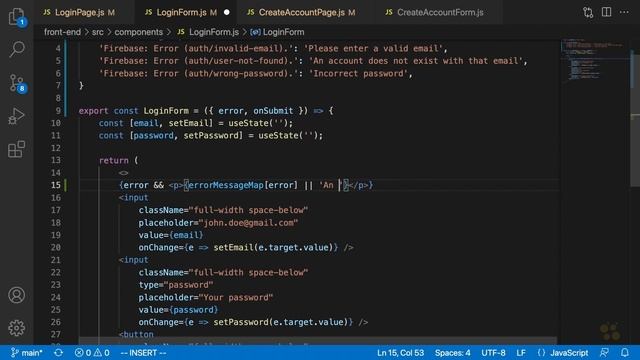Click the main* git branch indicator

26,353
